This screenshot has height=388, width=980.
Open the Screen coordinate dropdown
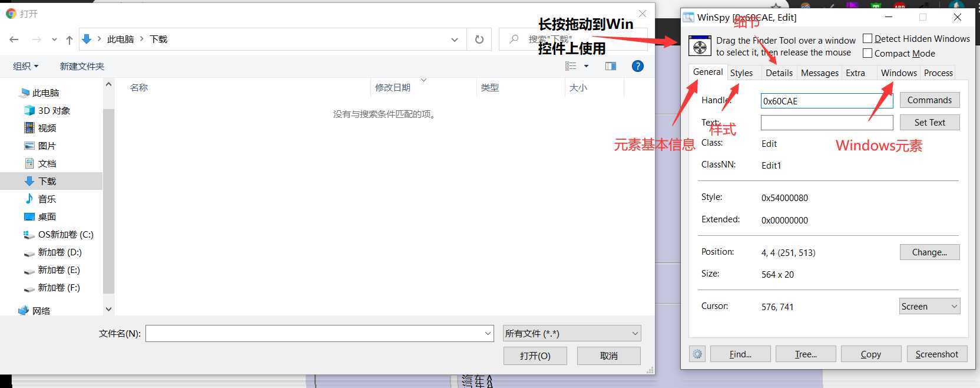click(x=929, y=306)
